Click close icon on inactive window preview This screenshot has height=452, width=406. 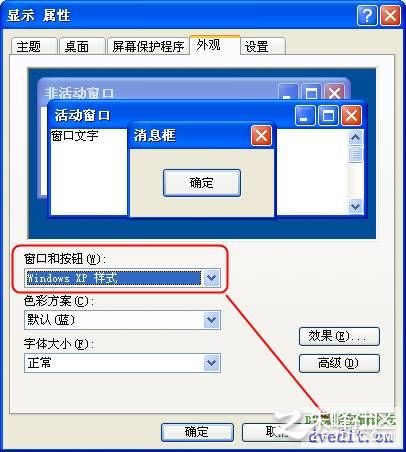(334, 92)
